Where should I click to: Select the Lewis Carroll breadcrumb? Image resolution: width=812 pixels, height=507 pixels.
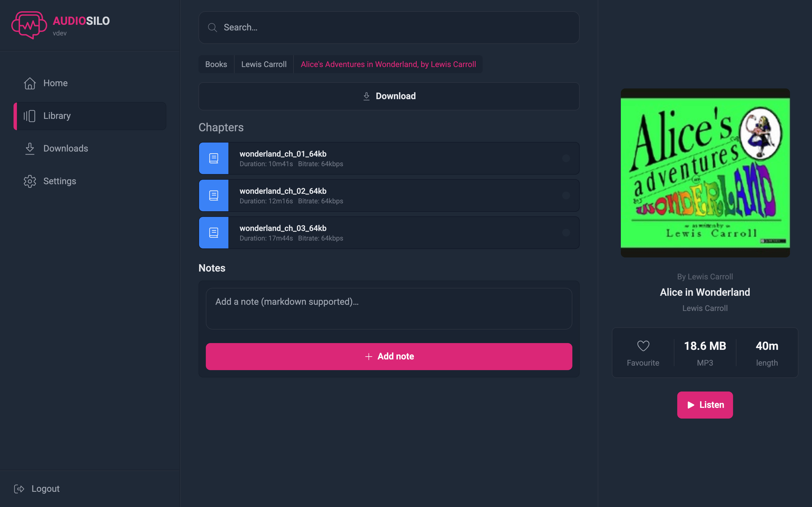[264, 65]
